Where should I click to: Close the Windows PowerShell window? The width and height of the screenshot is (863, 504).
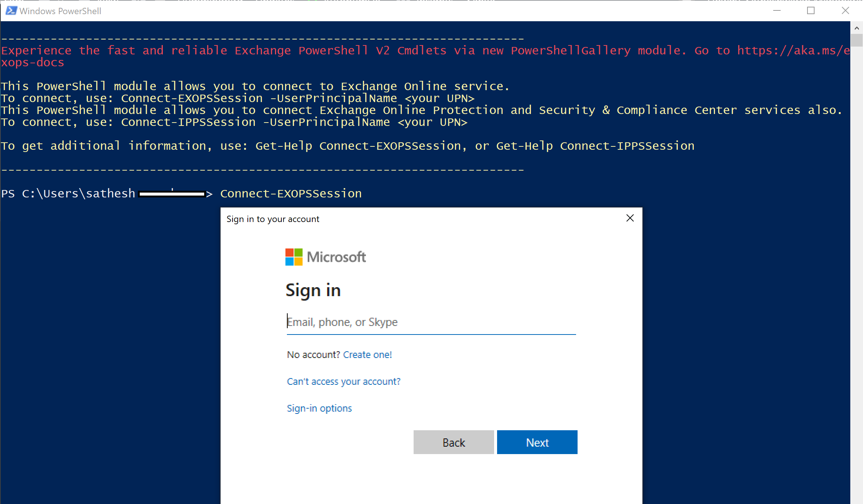pyautogui.click(x=845, y=11)
